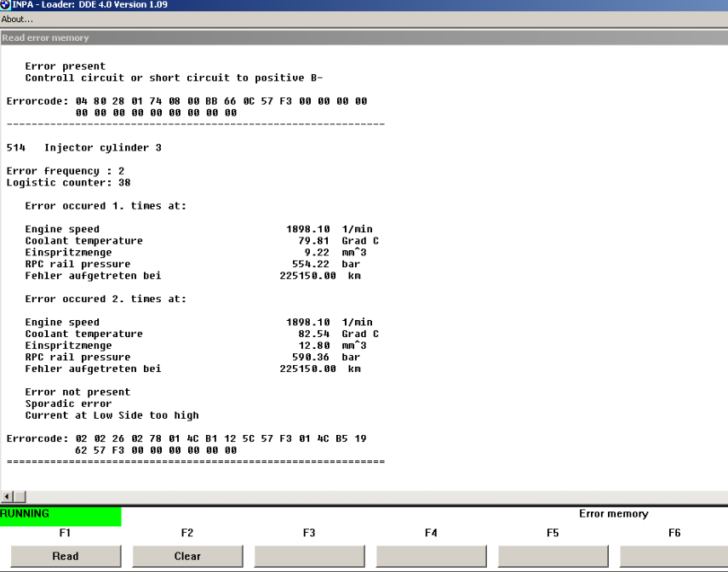Click the blank button under F5

click(x=553, y=556)
